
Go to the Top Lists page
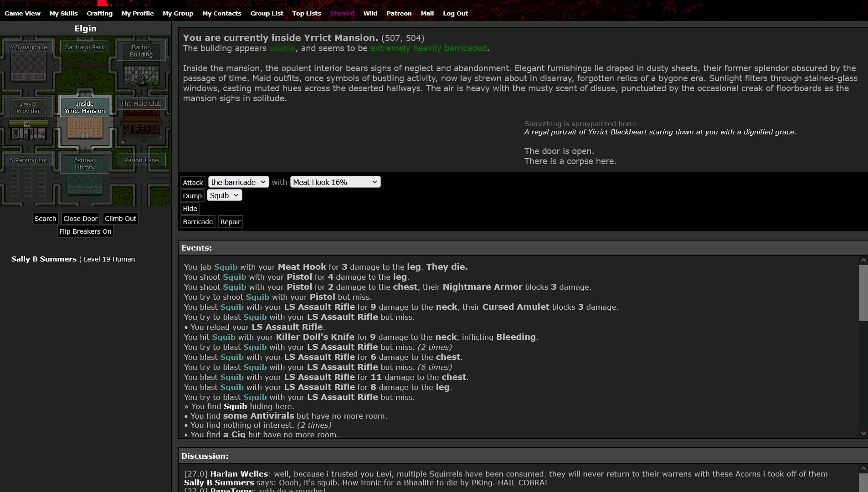pos(306,13)
